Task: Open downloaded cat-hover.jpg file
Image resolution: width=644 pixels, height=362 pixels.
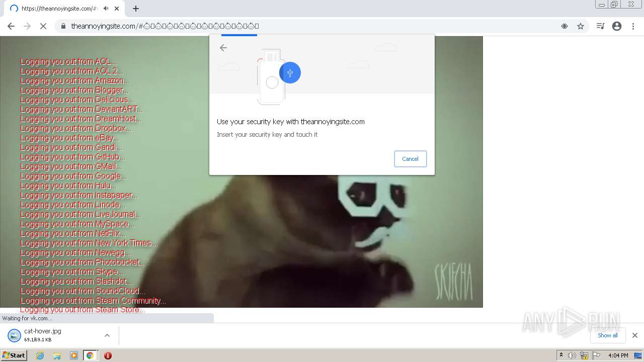Action: point(42,335)
